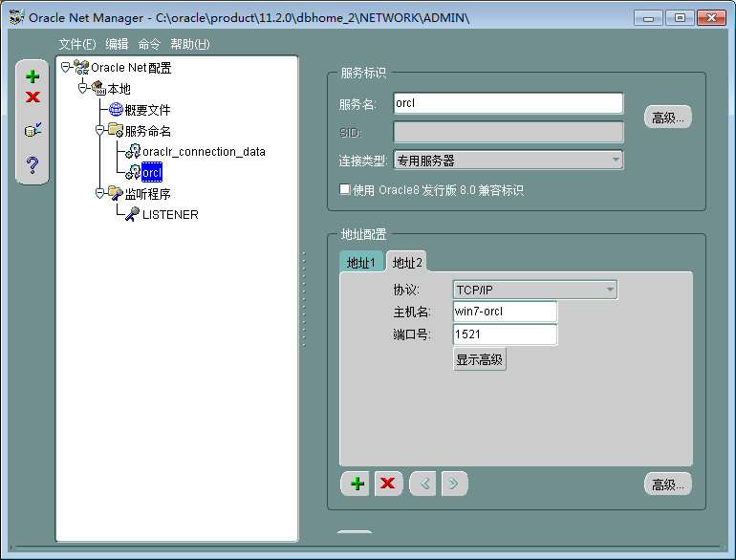Open the 帮助(H) menu
Image resolution: width=736 pixels, height=560 pixels.
[190, 44]
